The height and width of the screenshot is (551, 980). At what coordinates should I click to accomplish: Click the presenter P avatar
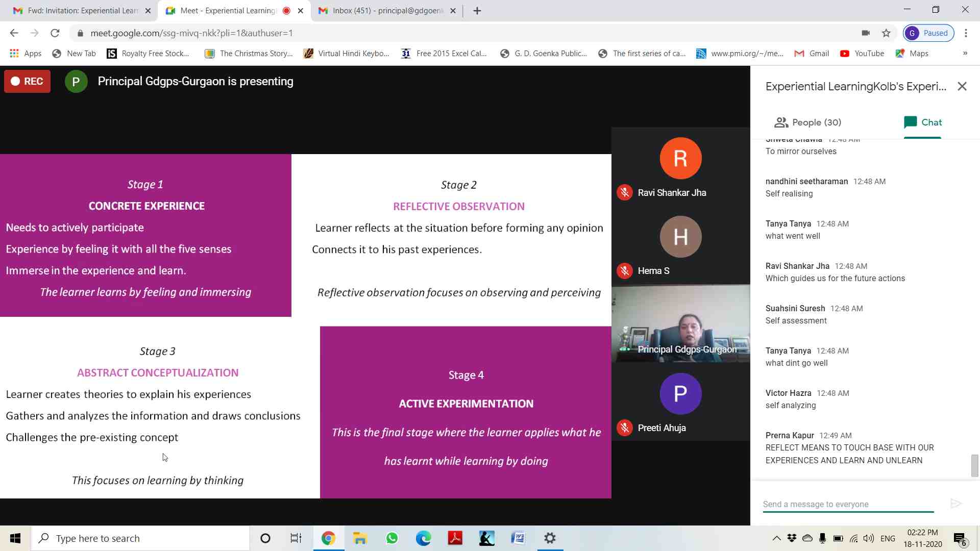tap(76, 82)
